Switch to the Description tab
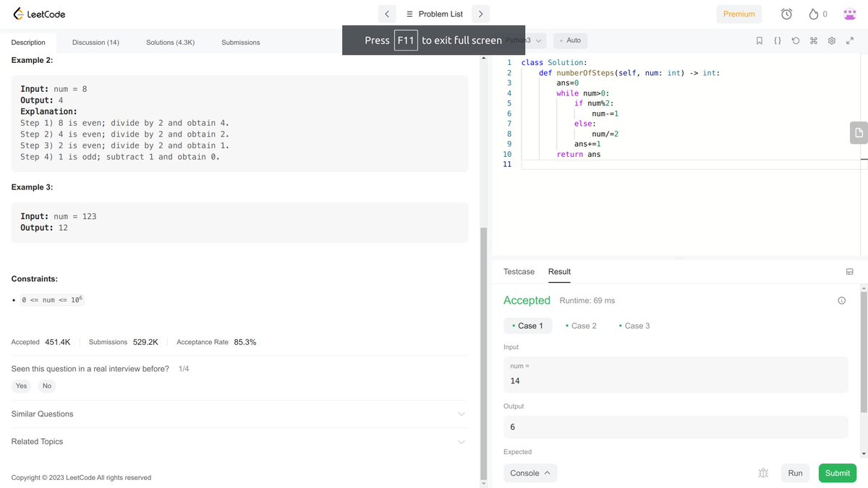 pyautogui.click(x=28, y=43)
